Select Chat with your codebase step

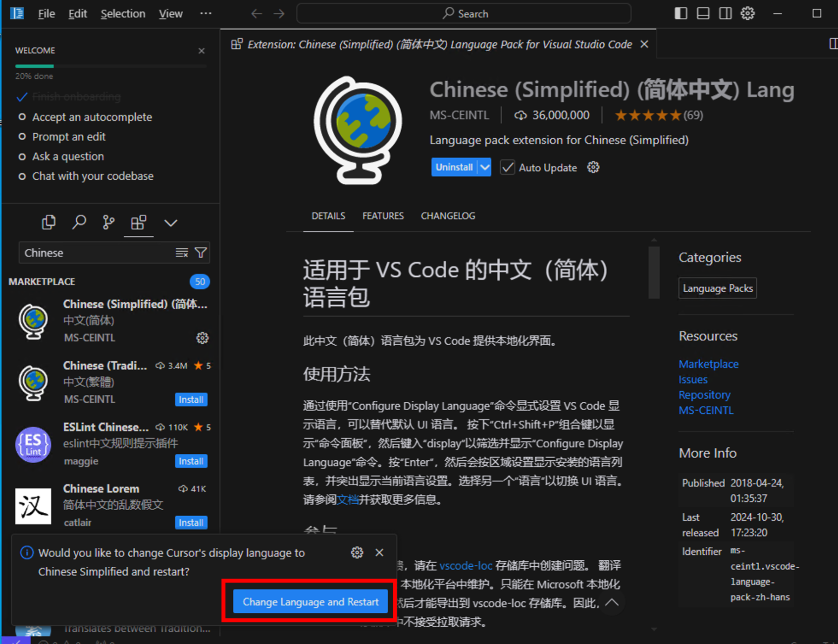pos(93,176)
